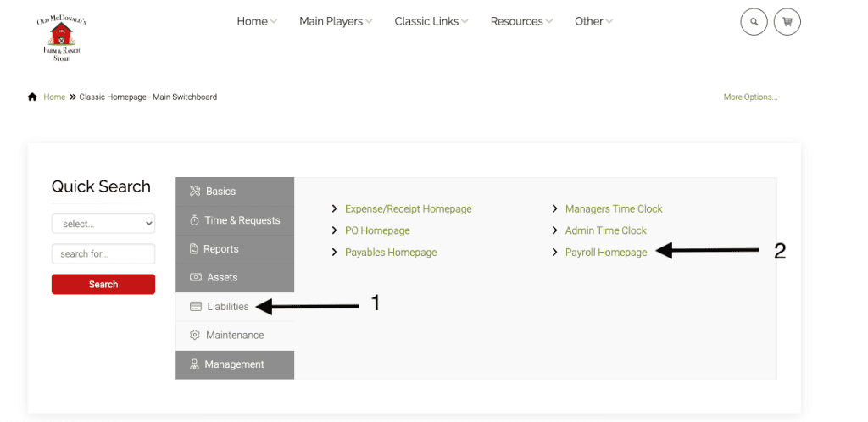Open the Home top menu

pos(257,21)
